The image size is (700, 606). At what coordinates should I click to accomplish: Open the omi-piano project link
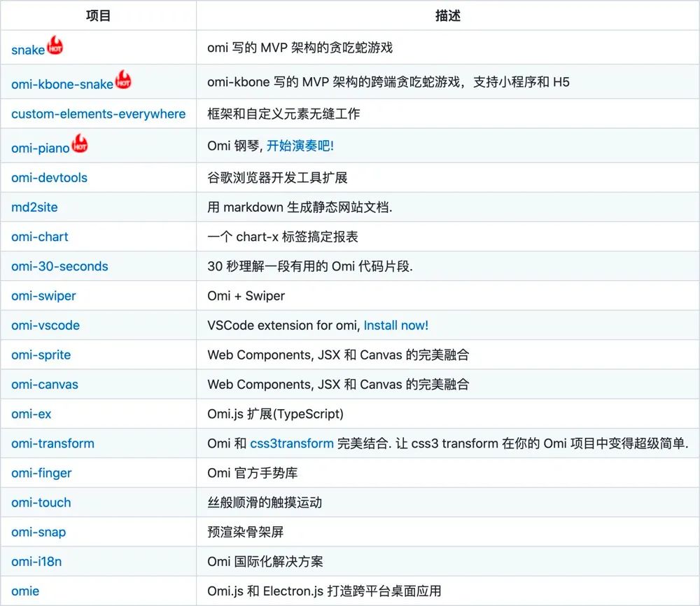pos(40,148)
